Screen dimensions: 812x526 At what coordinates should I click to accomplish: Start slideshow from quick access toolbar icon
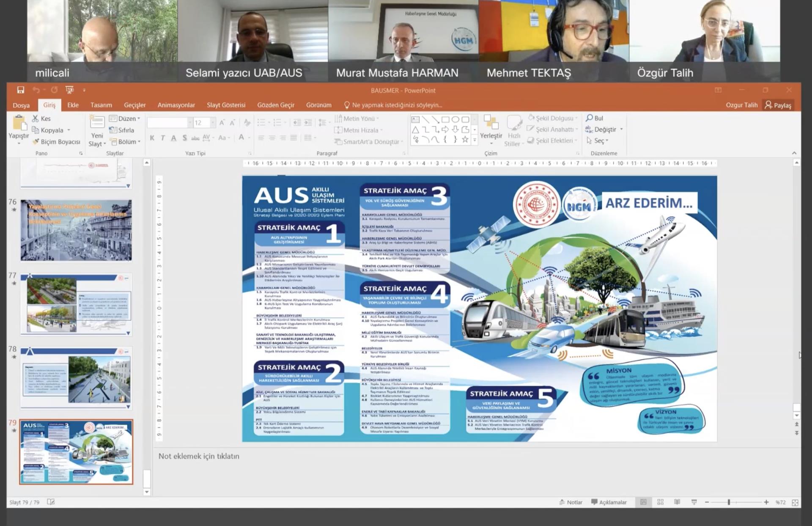point(70,90)
